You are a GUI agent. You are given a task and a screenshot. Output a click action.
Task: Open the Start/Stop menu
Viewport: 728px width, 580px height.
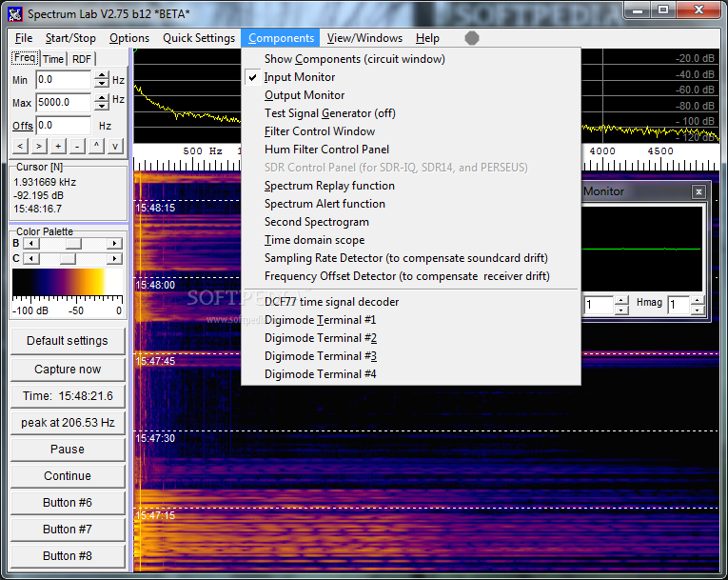point(70,38)
